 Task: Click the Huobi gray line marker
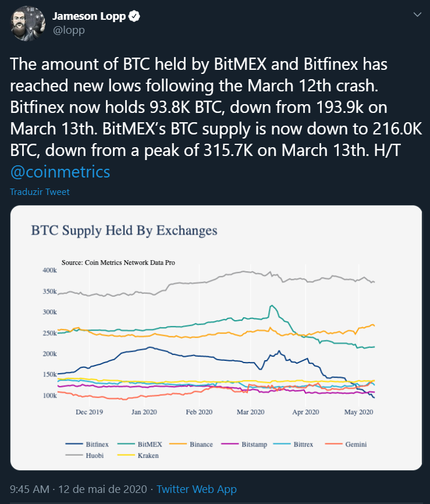(x=76, y=455)
